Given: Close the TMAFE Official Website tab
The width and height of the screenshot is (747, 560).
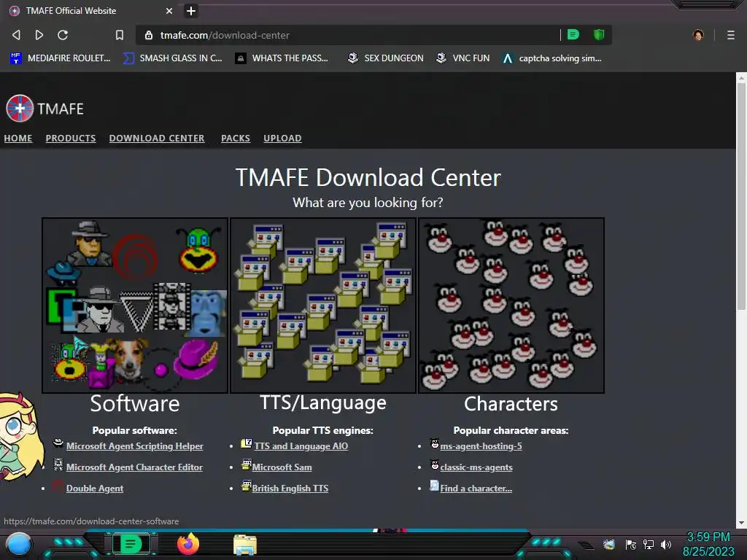Looking at the screenshot, I should [x=169, y=11].
